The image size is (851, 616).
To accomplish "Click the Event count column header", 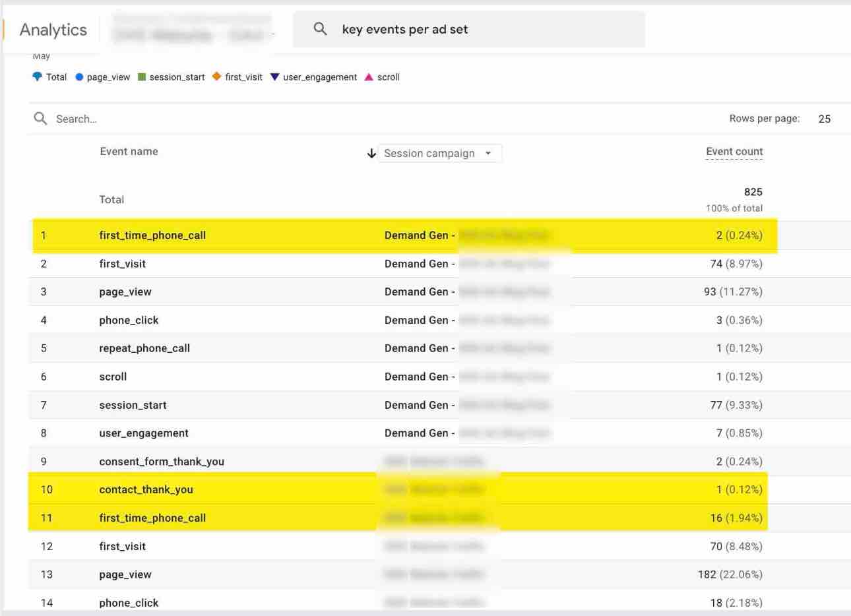I will (734, 152).
